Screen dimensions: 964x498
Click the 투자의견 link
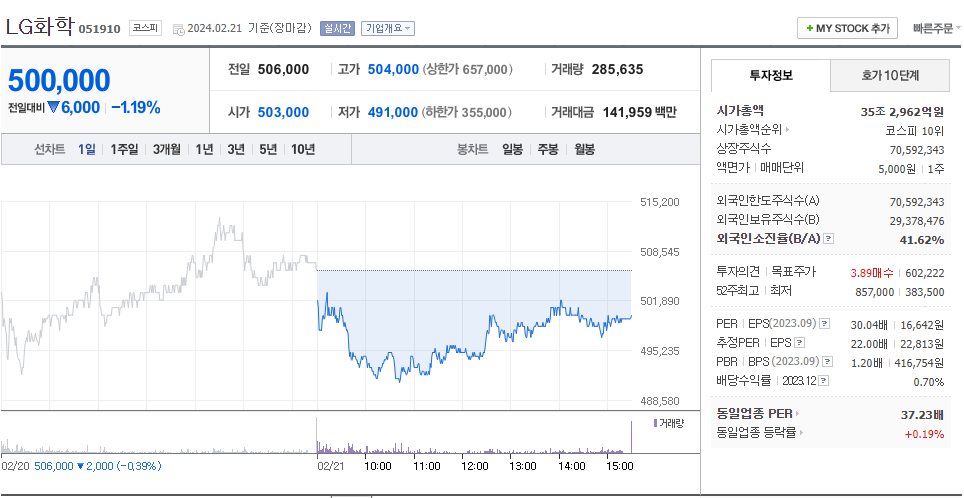pyautogui.click(x=738, y=271)
